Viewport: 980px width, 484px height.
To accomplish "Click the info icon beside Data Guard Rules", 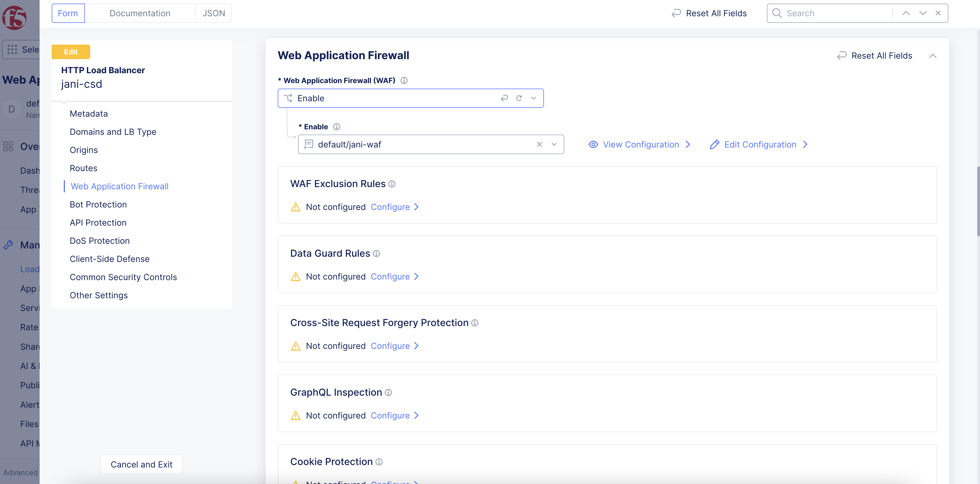I will pyautogui.click(x=376, y=254).
